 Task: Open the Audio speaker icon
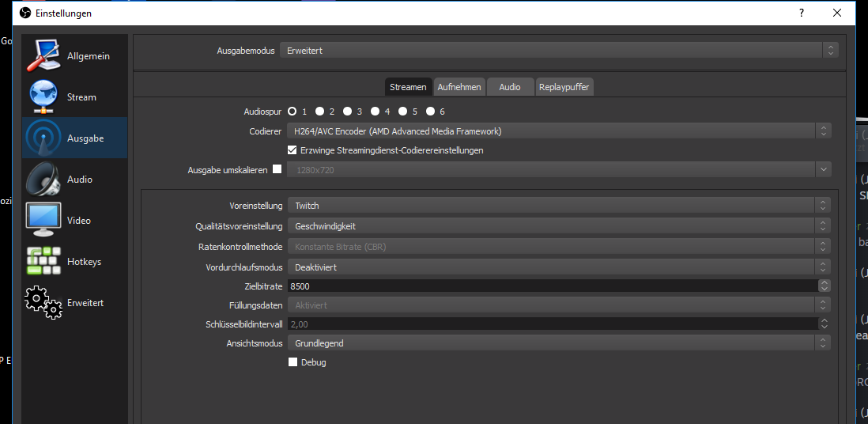43,179
